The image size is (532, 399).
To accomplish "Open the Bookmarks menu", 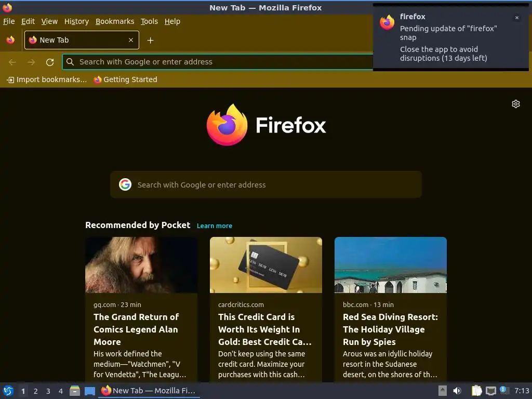I will (115, 21).
